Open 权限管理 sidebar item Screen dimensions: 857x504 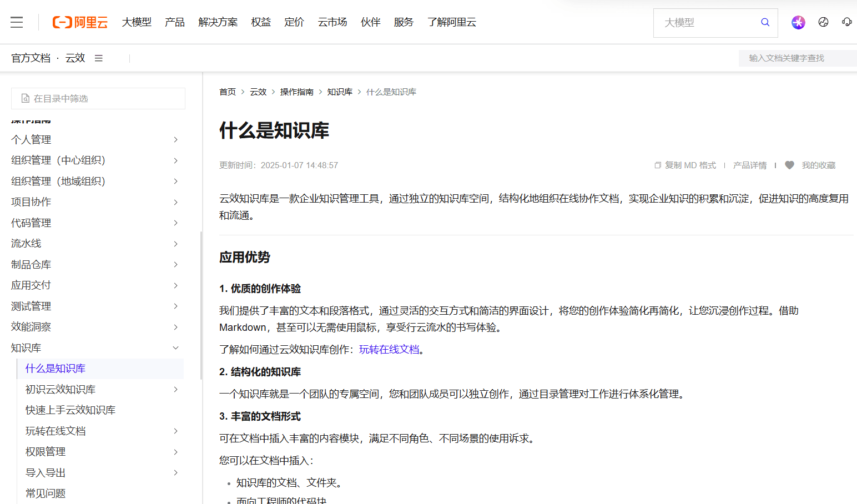pyautogui.click(x=46, y=452)
